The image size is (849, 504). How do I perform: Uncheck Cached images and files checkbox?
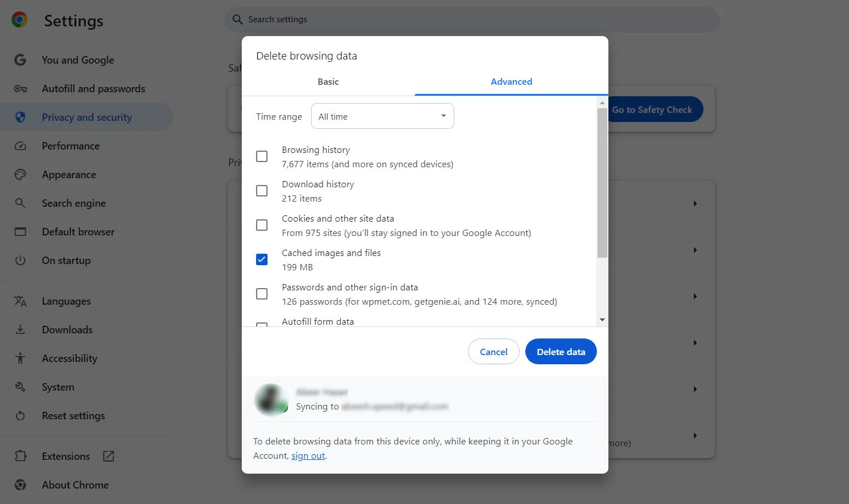click(262, 259)
